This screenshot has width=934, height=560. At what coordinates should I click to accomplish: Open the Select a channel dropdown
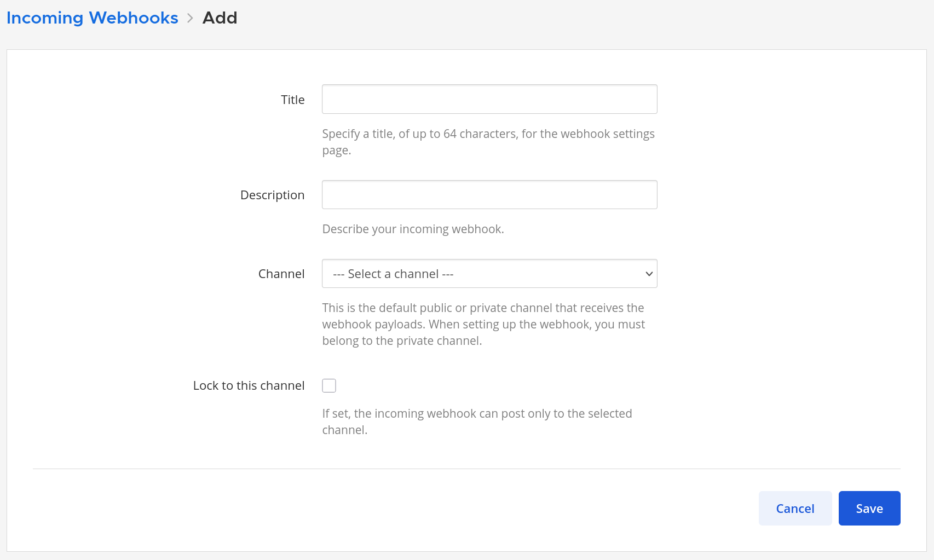coord(489,274)
